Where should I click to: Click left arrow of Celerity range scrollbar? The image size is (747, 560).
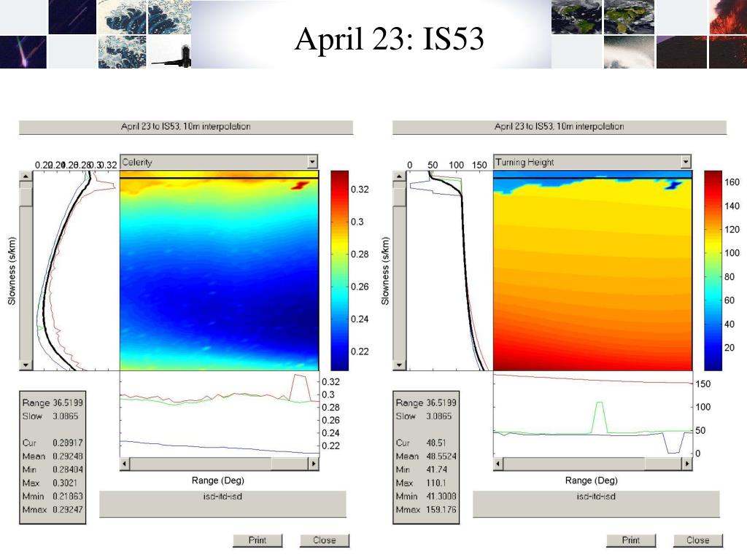pyautogui.click(x=125, y=463)
